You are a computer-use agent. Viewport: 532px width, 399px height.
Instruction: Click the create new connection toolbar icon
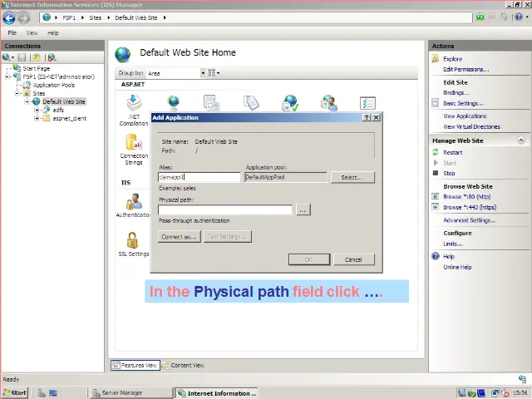pos(6,57)
